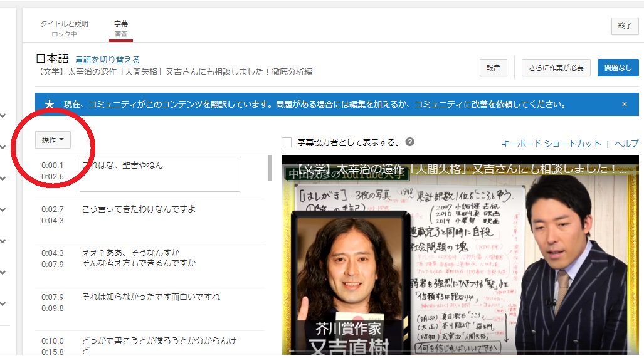Image resolution: width=644 pixels, height=358 pixels.
Task: Click timestamp 0:09.8
Action: click(x=53, y=308)
